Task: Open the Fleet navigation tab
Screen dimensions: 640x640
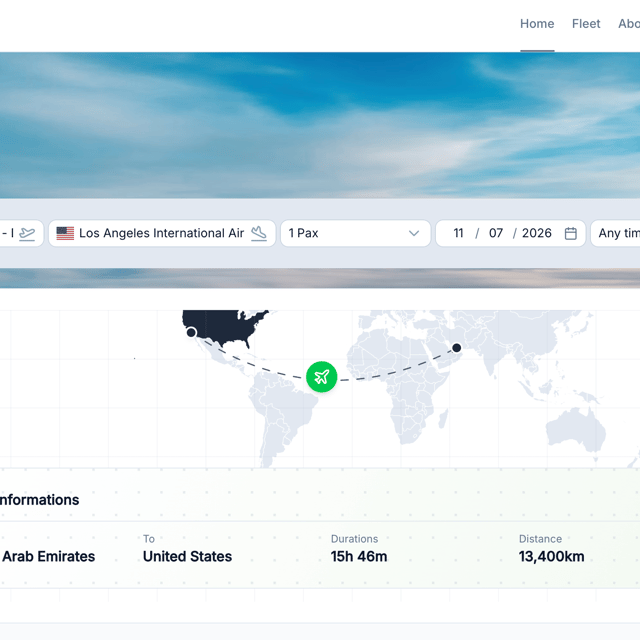Action: click(x=586, y=24)
